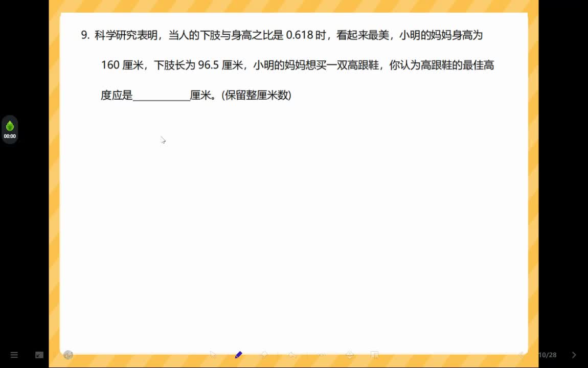
Task: Click the hint (保留整厘米数)
Action: (257, 95)
